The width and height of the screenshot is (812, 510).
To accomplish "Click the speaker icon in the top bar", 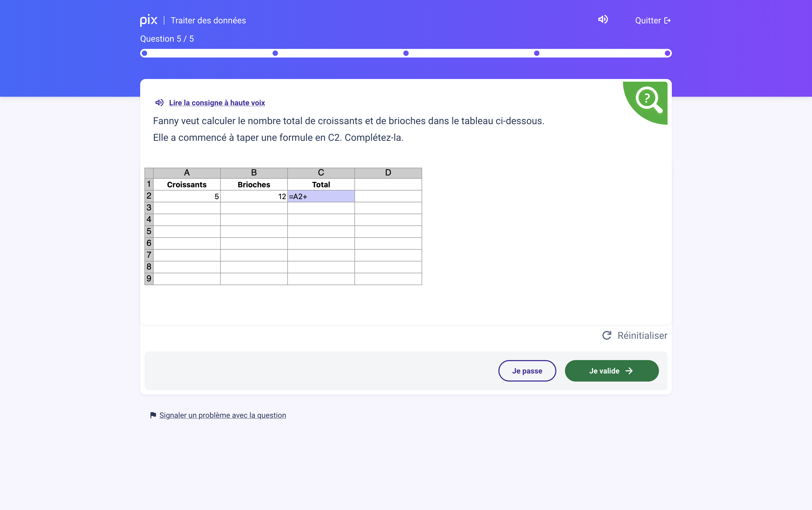I will pyautogui.click(x=603, y=20).
